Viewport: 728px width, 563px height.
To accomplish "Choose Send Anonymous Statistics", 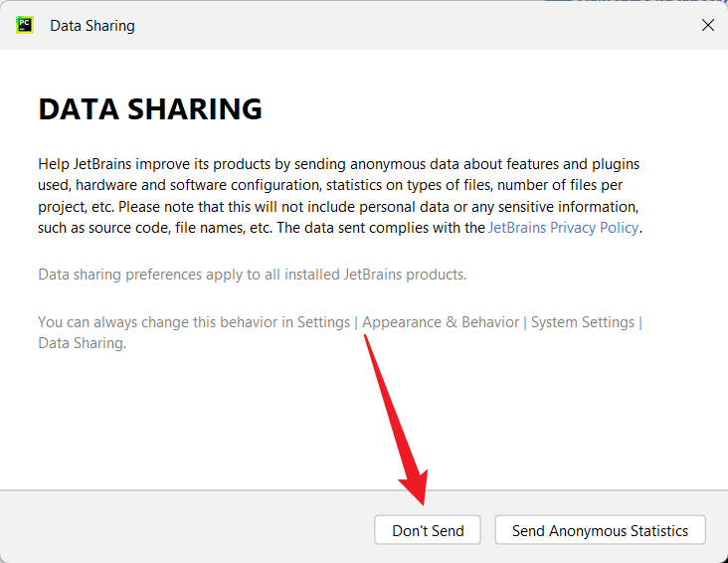I will [x=600, y=530].
